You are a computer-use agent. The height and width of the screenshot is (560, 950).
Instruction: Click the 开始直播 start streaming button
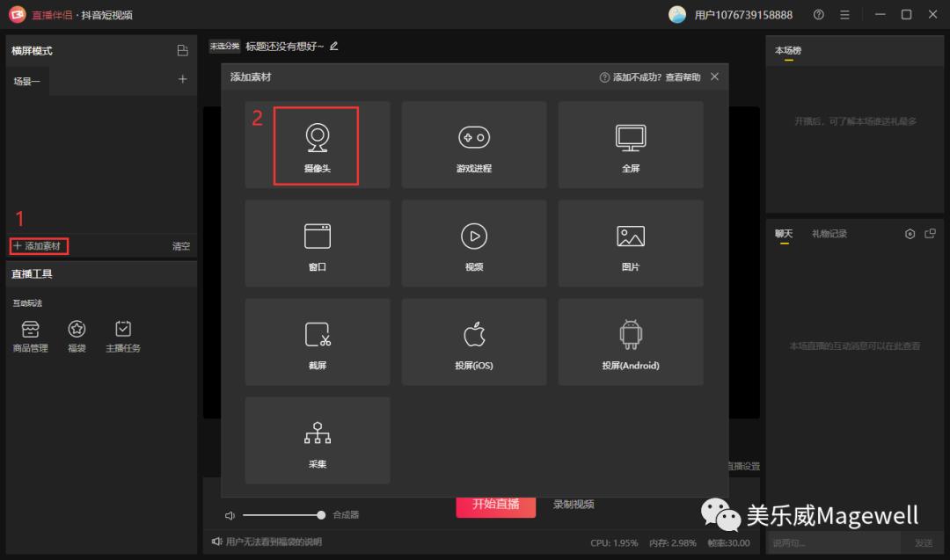coord(495,504)
